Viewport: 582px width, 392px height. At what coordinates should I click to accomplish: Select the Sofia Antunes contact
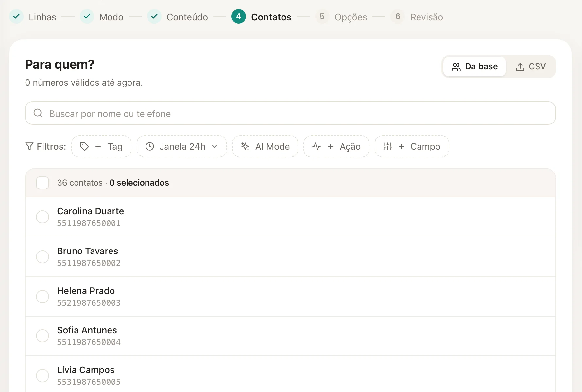pos(43,336)
